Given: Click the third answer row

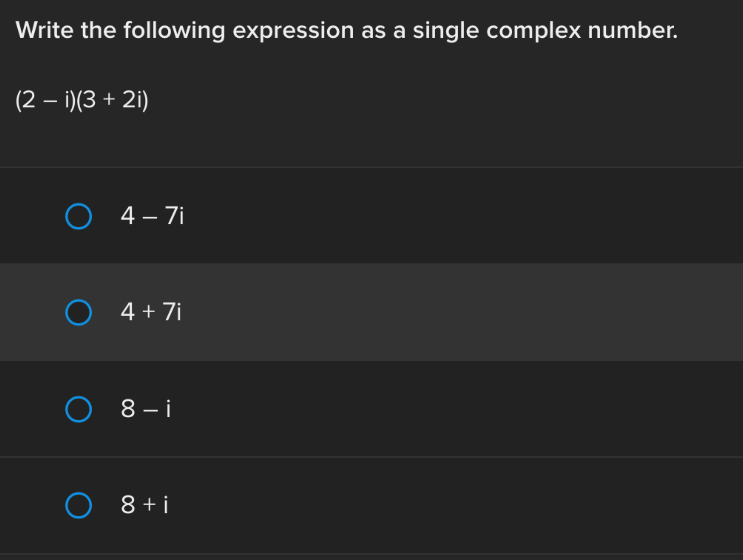Looking at the screenshot, I should click(x=370, y=408).
